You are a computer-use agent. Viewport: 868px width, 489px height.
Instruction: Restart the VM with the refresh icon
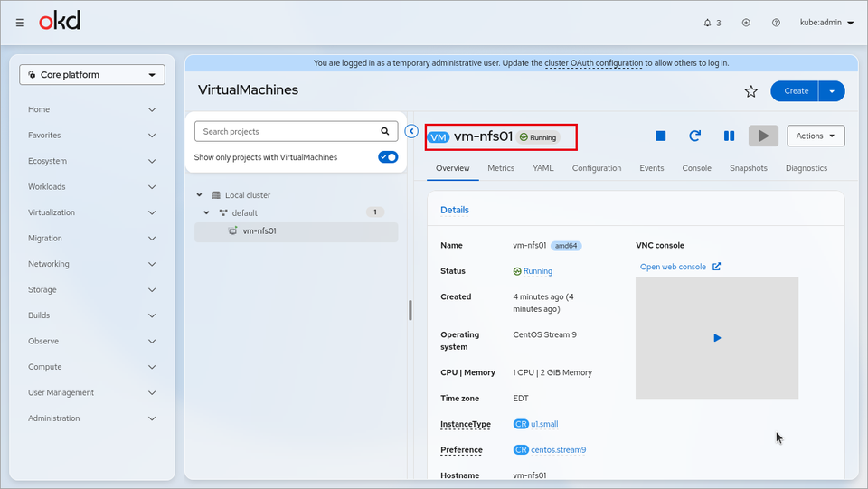tap(694, 136)
